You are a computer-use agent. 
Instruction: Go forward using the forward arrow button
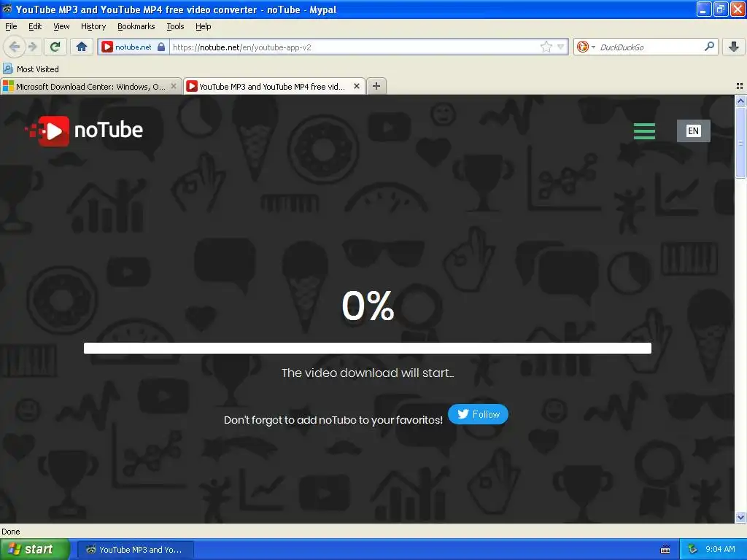32,47
